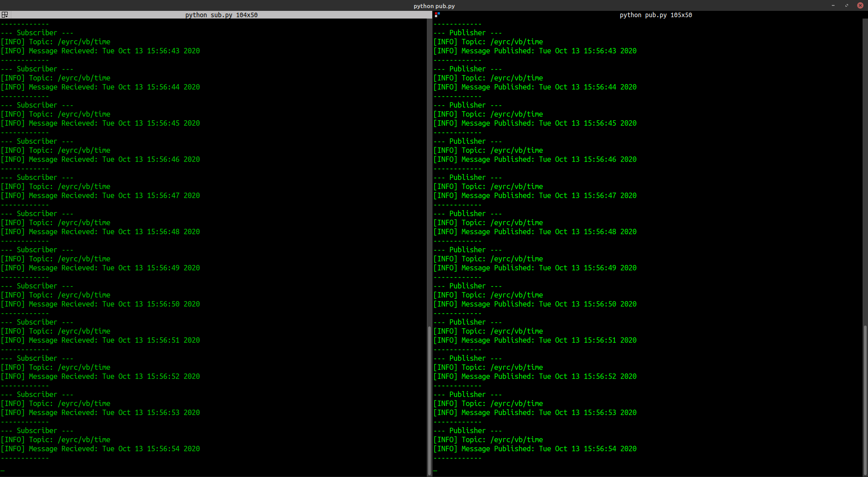Close the python pub.py window

click(x=860, y=5)
